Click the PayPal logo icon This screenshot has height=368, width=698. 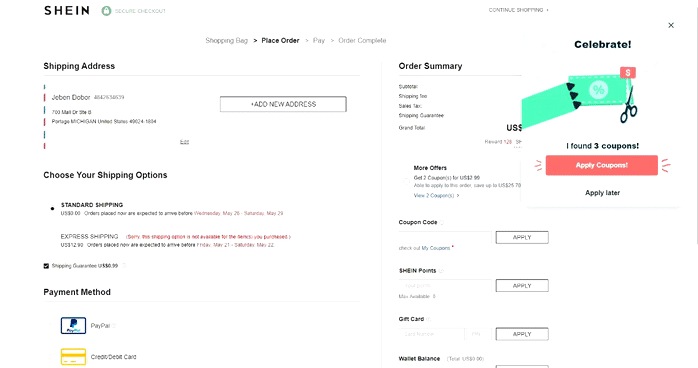[x=73, y=326]
